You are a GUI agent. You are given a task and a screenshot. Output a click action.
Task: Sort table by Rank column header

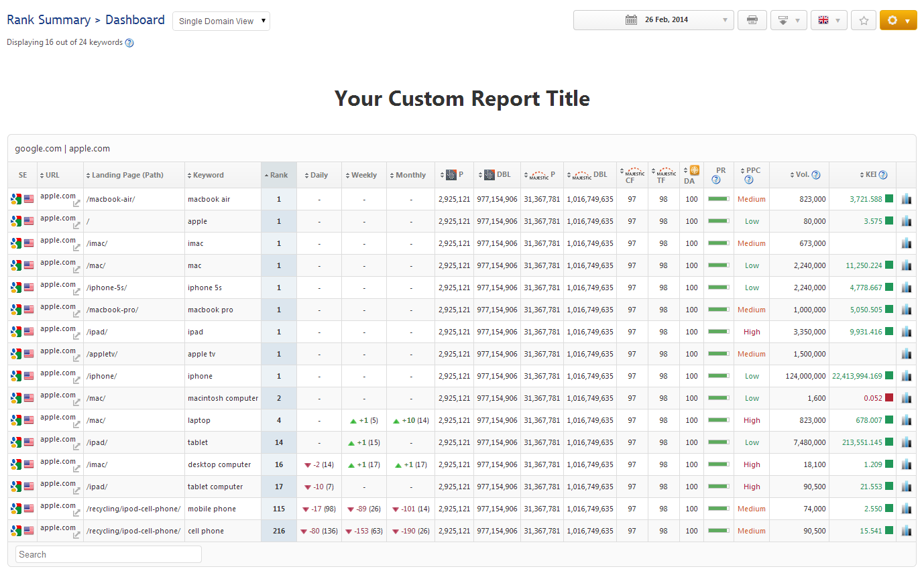279,176
